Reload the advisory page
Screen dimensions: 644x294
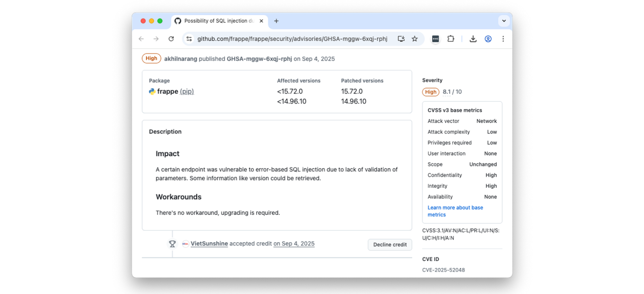[x=171, y=39]
